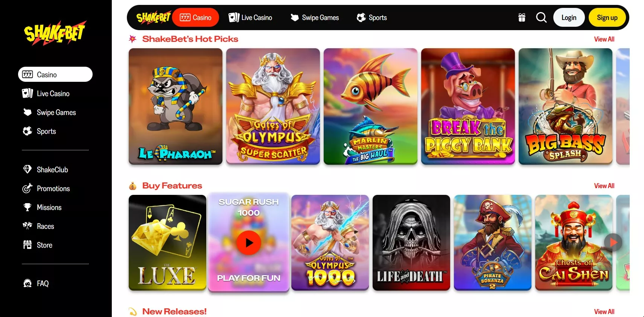Click the yellow Sign up button

click(607, 18)
